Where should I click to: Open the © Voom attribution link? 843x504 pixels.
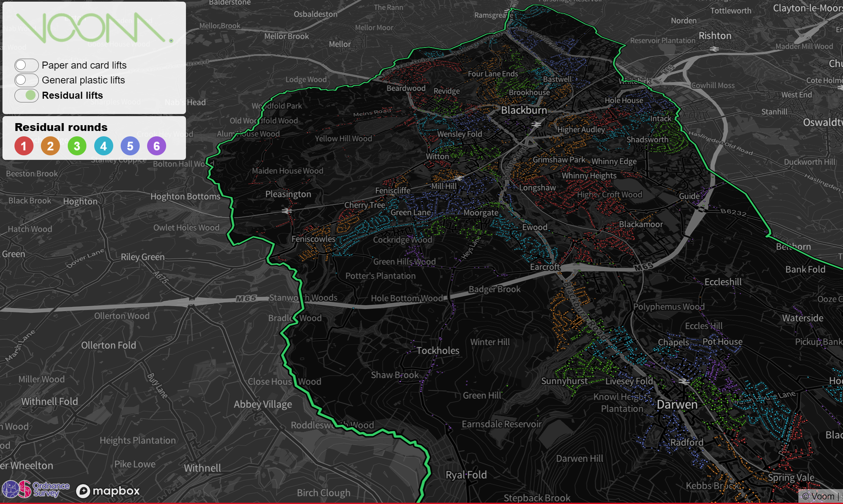click(x=818, y=496)
